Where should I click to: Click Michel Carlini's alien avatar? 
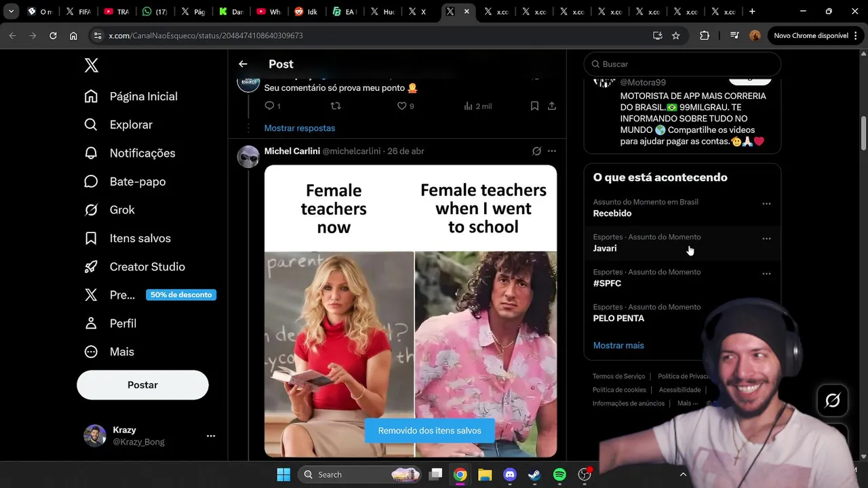(248, 157)
